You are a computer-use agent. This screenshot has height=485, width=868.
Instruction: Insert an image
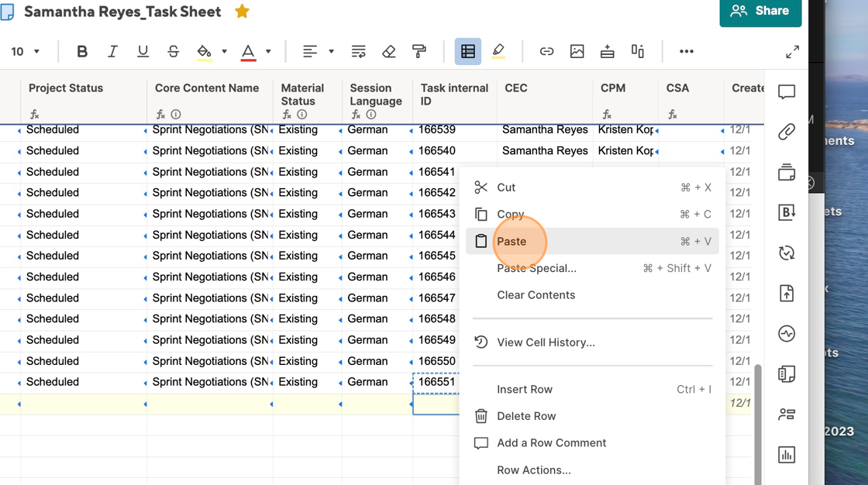tap(577, 51)
